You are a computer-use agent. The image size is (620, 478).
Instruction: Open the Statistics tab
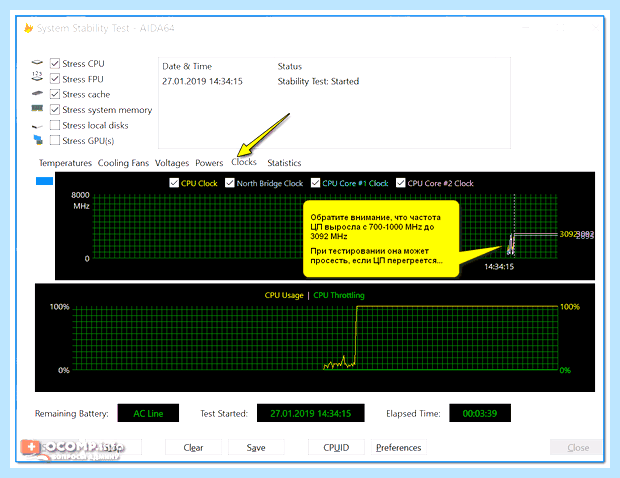point(284,163)
